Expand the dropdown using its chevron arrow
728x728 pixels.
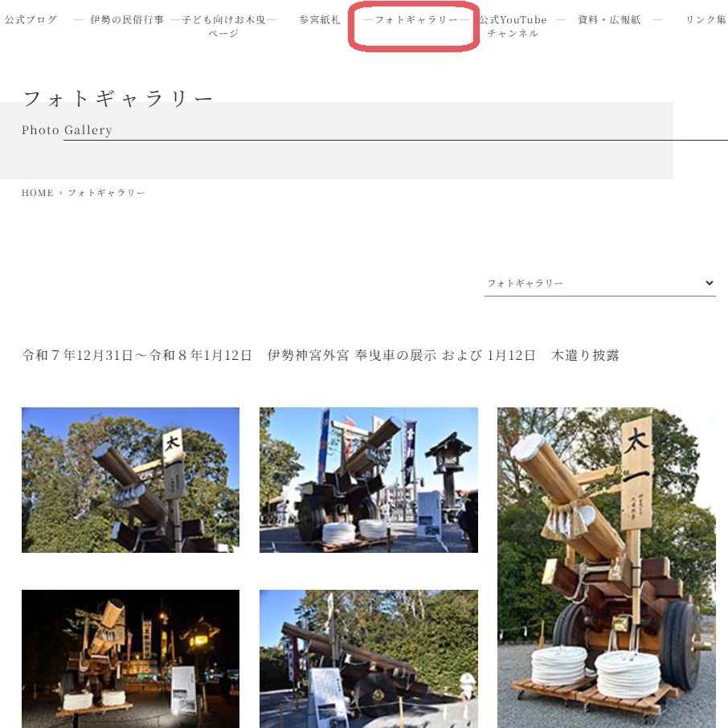(x=708, y=283)
